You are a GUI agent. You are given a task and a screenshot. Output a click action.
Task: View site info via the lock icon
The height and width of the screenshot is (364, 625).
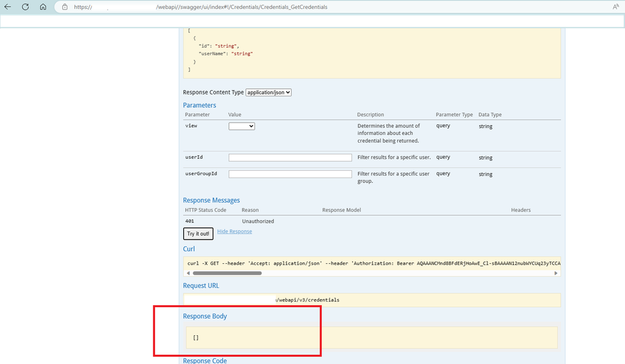[64, 7]
